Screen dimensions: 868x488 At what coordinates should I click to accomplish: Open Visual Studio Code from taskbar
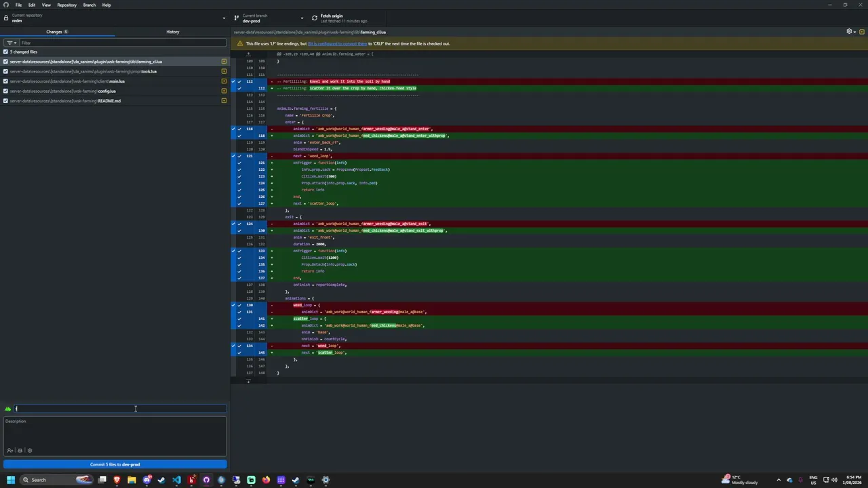tap(176, 480)
